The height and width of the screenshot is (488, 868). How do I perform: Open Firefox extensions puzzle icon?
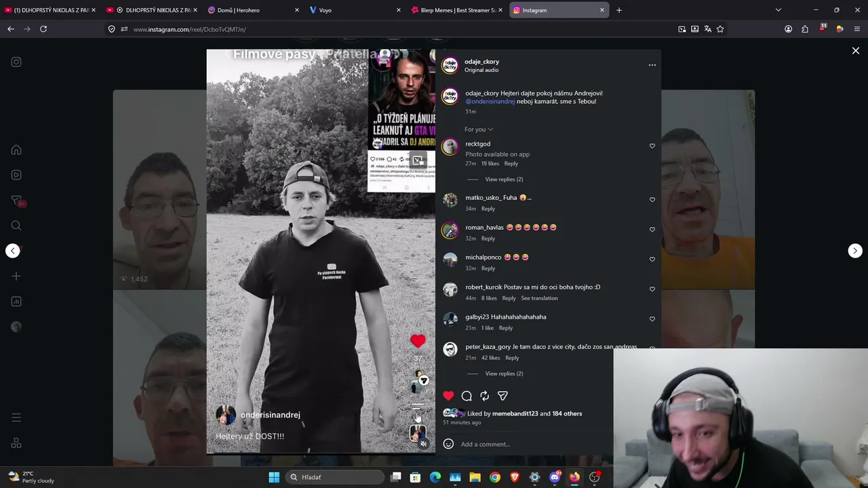click(805, 29)
